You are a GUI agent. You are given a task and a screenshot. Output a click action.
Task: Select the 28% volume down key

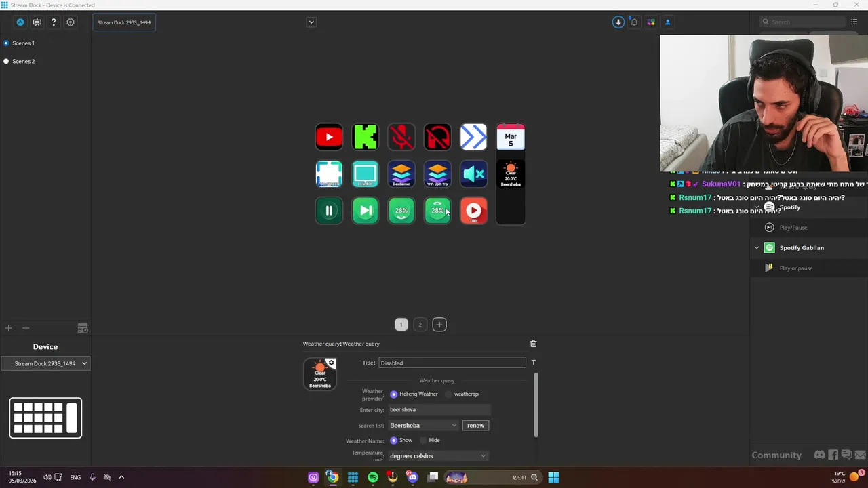tap(401, 210)
